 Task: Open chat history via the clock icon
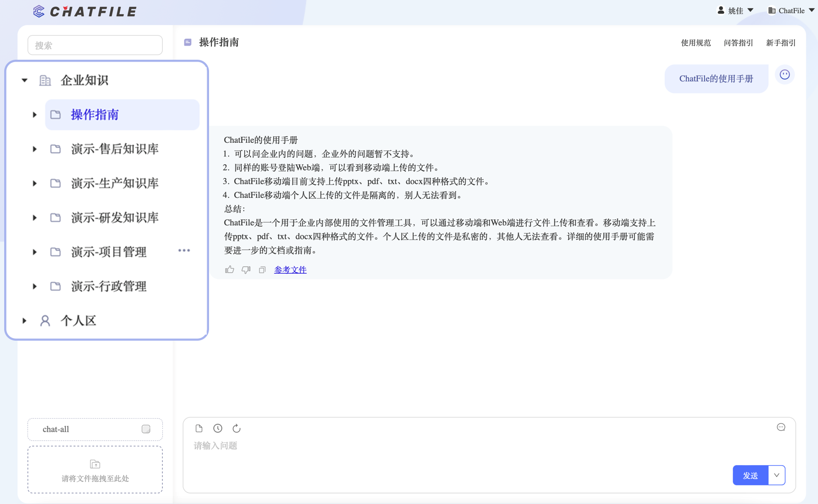[217, 428]
